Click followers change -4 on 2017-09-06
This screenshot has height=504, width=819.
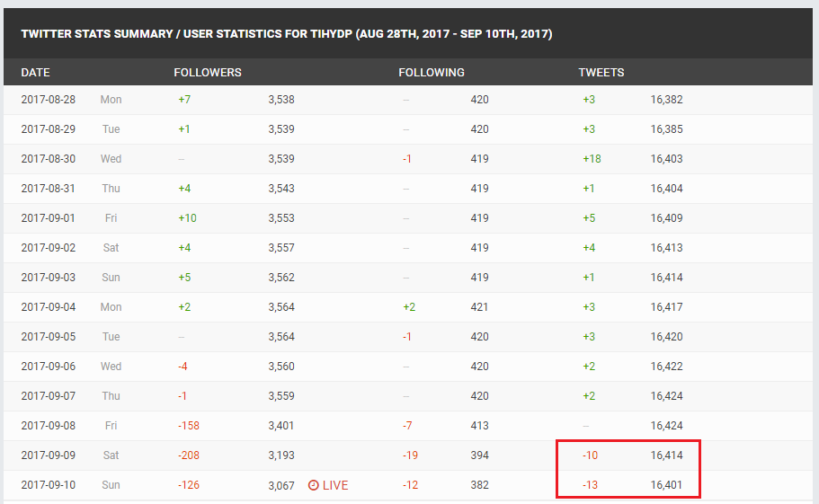182,367
